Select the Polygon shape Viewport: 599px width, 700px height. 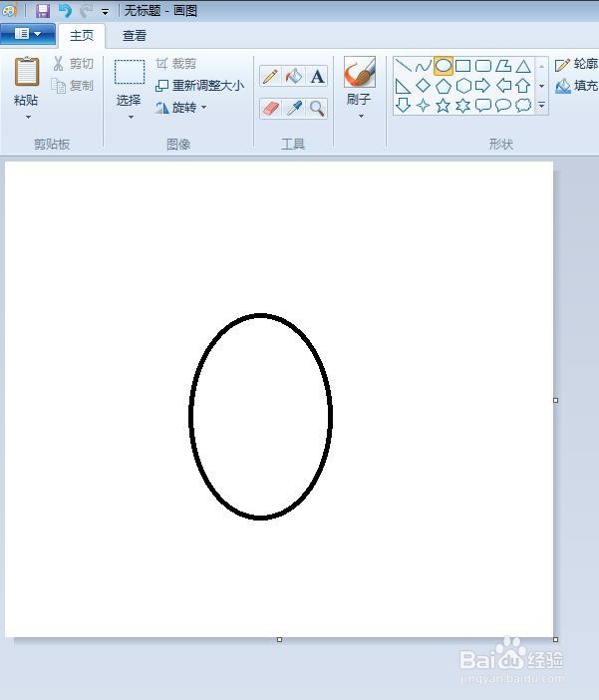503,66
